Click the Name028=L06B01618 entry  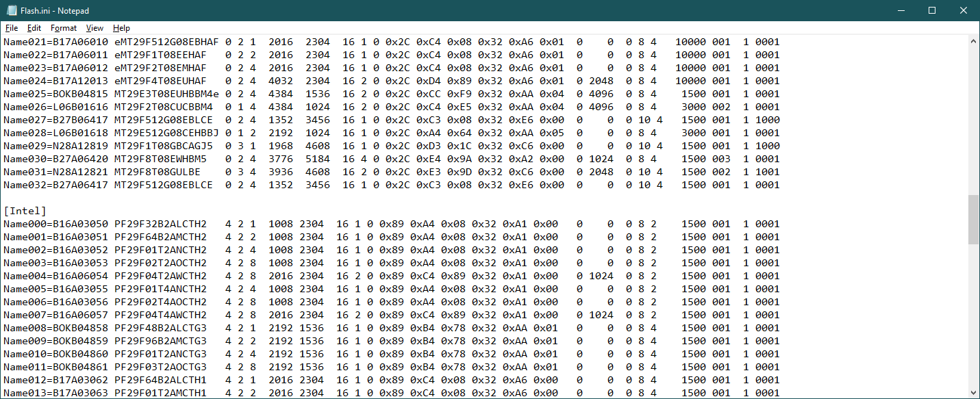click(55, 133)
